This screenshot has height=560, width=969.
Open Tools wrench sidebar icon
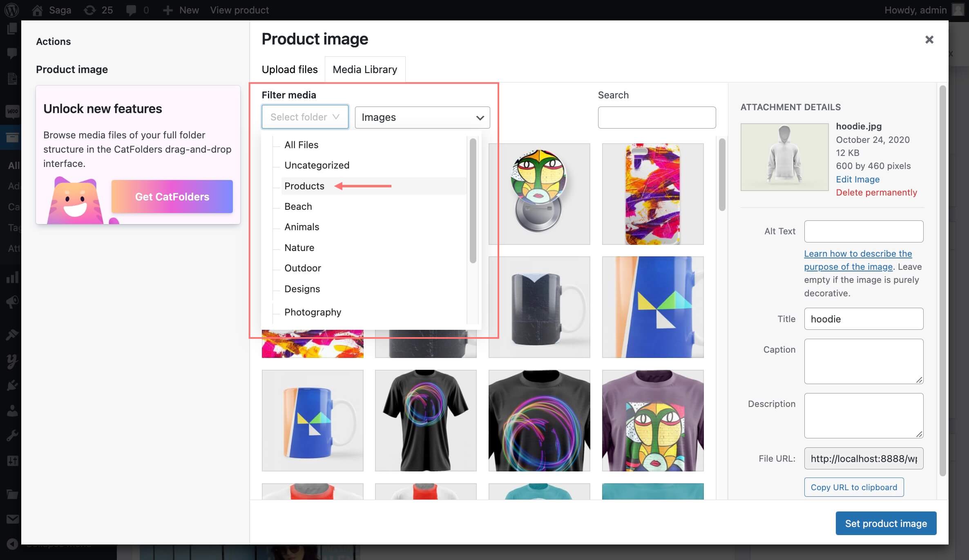12,436
